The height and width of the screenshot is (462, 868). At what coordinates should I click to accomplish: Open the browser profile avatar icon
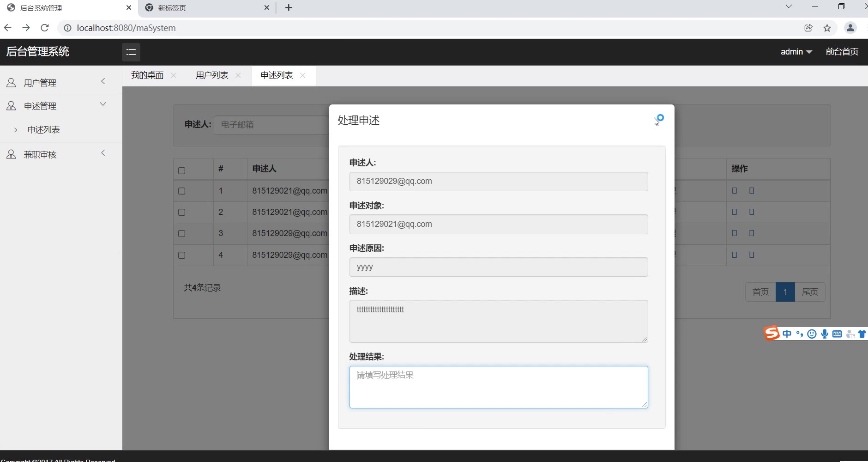tap(850, 28)
